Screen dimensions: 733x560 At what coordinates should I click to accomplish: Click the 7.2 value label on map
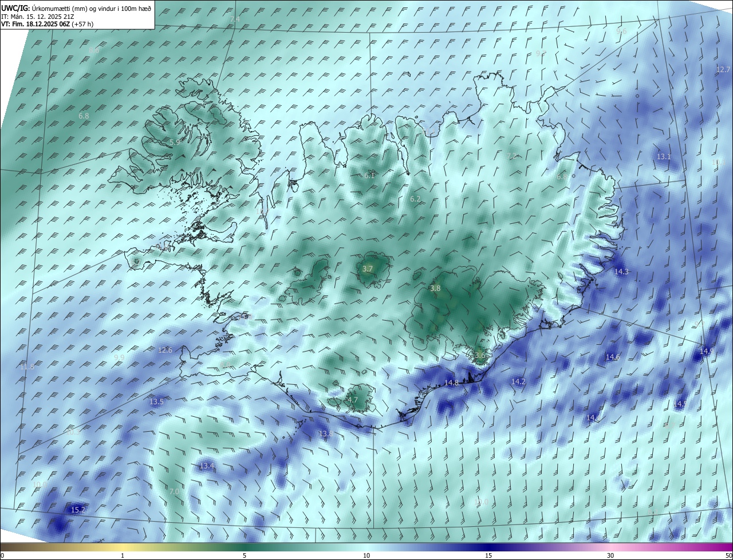pyautogui.click(x=512, y=155)
